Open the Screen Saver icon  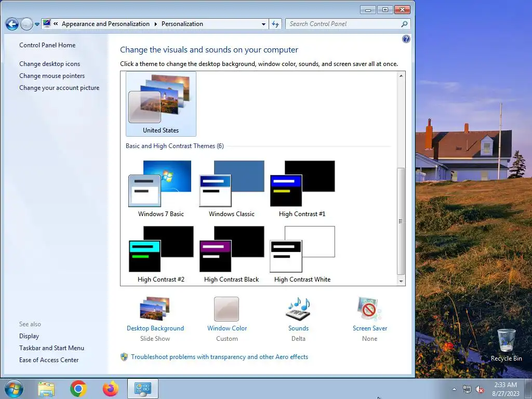point(369,309)
